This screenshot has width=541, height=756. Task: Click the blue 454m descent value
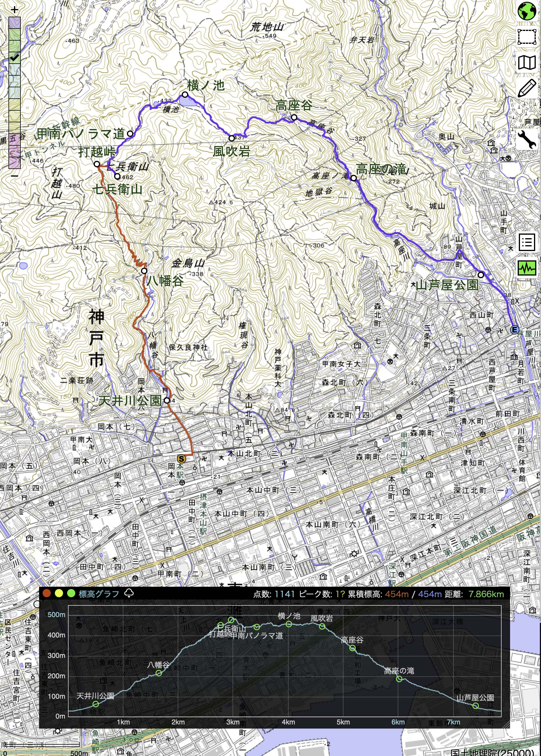430,594
